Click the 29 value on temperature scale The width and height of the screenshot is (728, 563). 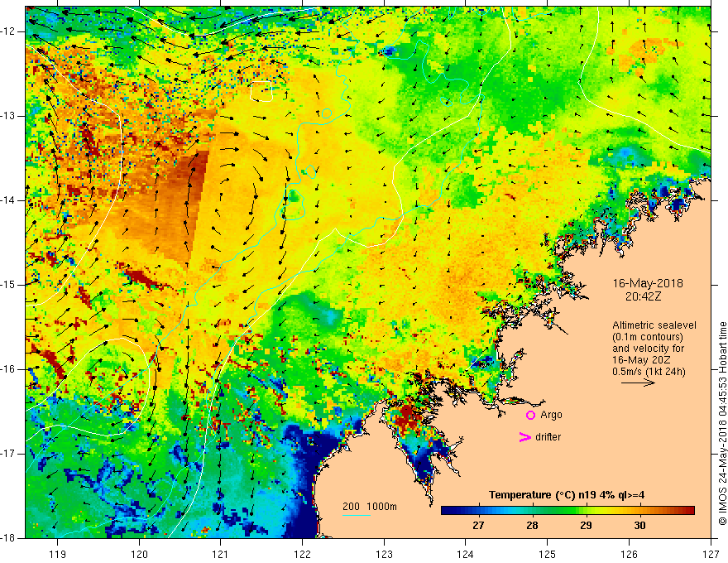(586, 526)
